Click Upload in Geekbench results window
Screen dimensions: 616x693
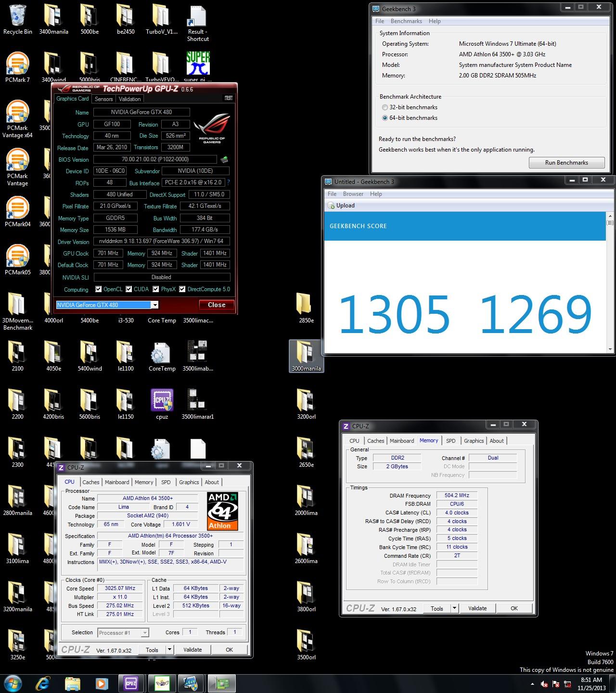click(x=341, y=205)
